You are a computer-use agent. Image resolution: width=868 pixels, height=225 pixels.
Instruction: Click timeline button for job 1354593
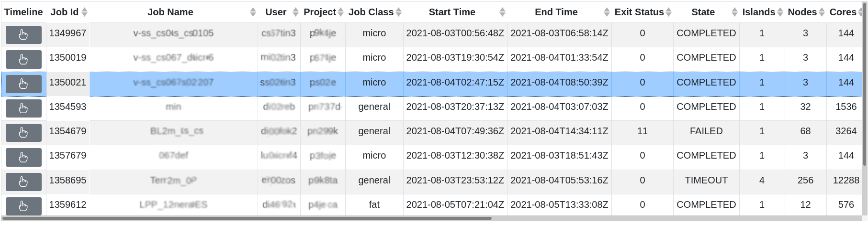23,108
